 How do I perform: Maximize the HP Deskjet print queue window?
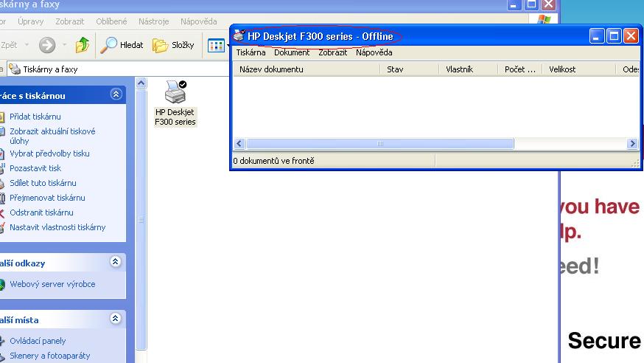(614, 36)
